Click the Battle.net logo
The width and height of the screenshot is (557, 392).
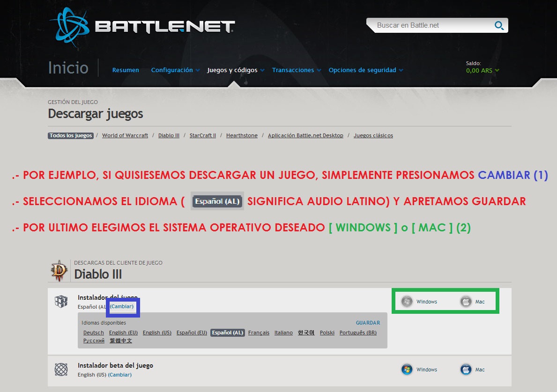(x=143, y=26)
